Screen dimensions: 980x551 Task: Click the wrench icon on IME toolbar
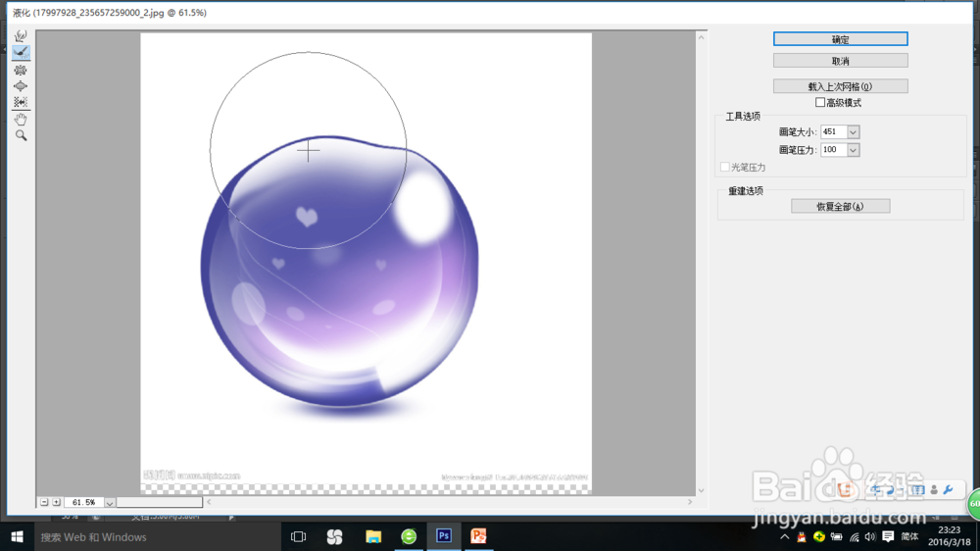(948, 490)
